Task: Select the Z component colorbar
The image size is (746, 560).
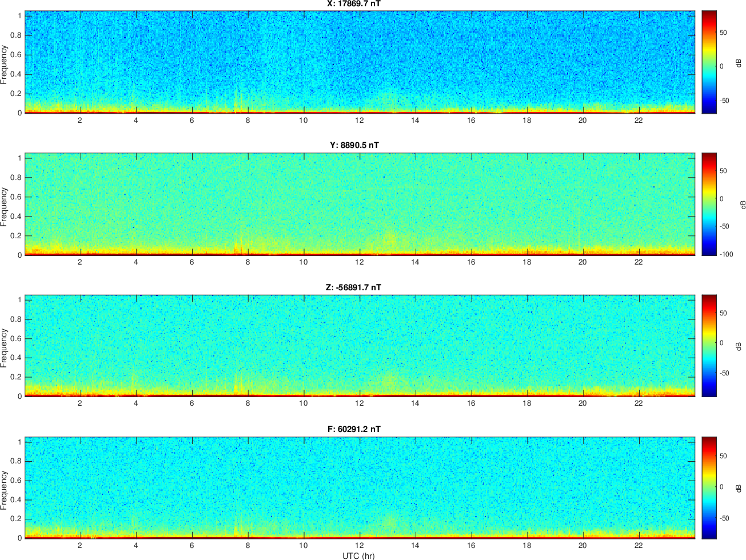Action: point(709,346)
